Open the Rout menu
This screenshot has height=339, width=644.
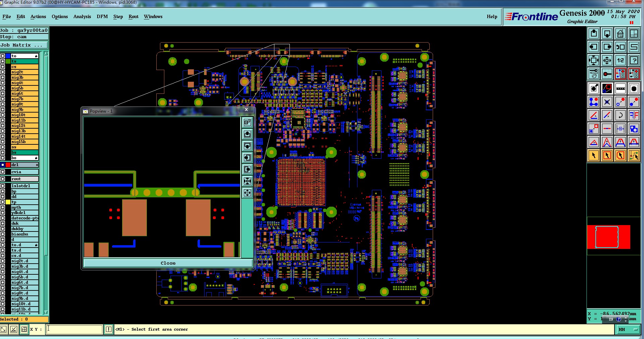[133, 16]
